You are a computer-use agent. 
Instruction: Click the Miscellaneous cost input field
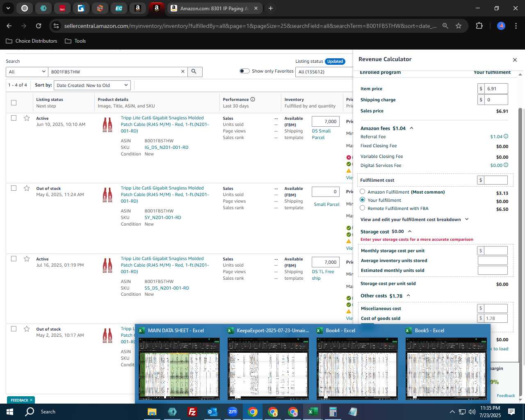pos(496,308)
